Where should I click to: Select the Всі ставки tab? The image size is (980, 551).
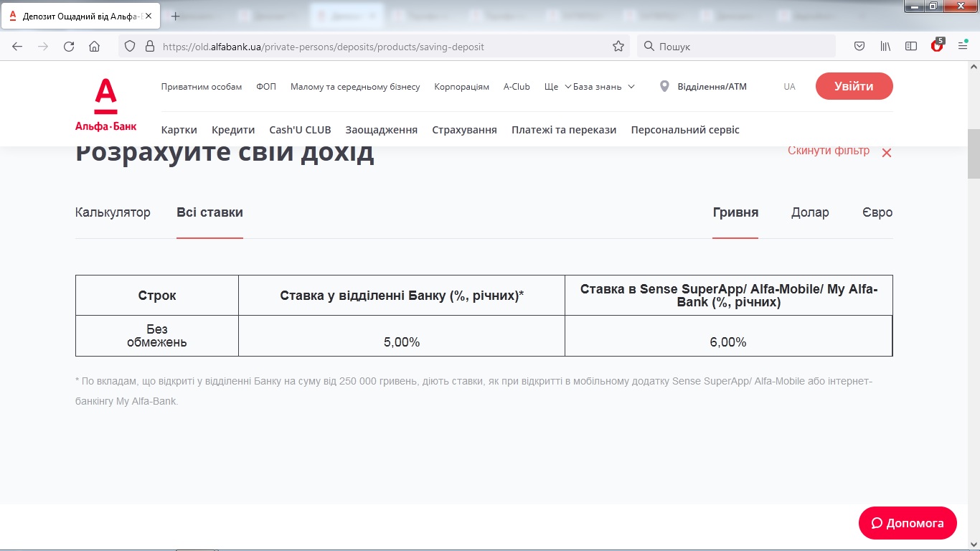click(x=209, y=212)
